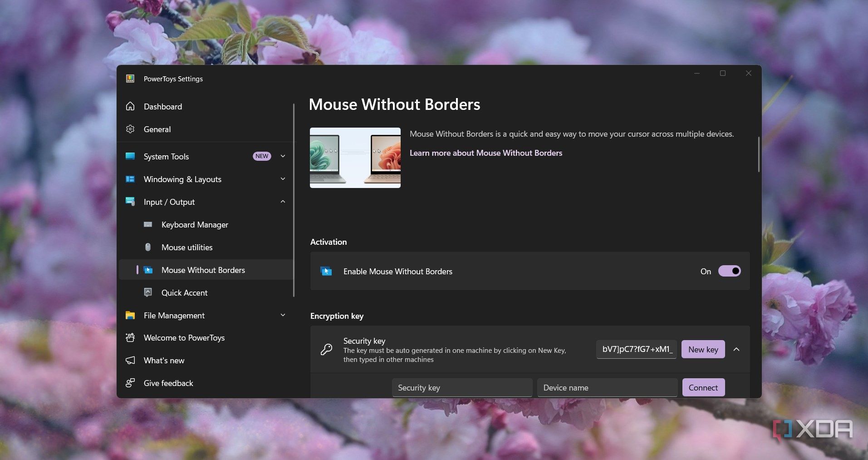
Task: Open Learn more about Mouse Without Borders
Action: click(486, 153)
